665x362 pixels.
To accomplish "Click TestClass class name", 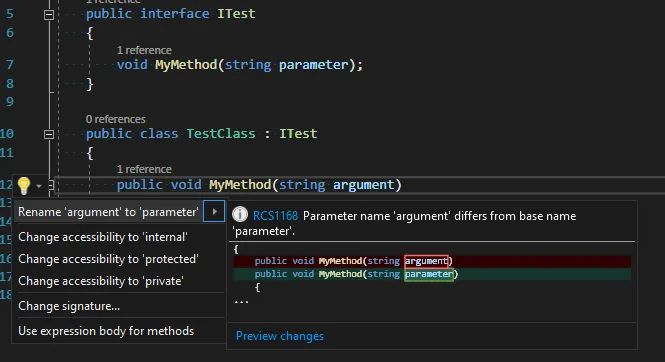I will 221,134.
